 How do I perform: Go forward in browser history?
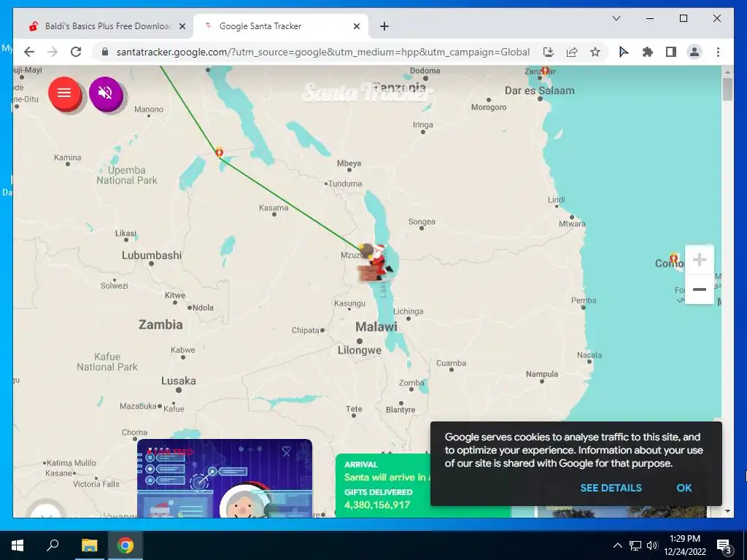point(53,52)
